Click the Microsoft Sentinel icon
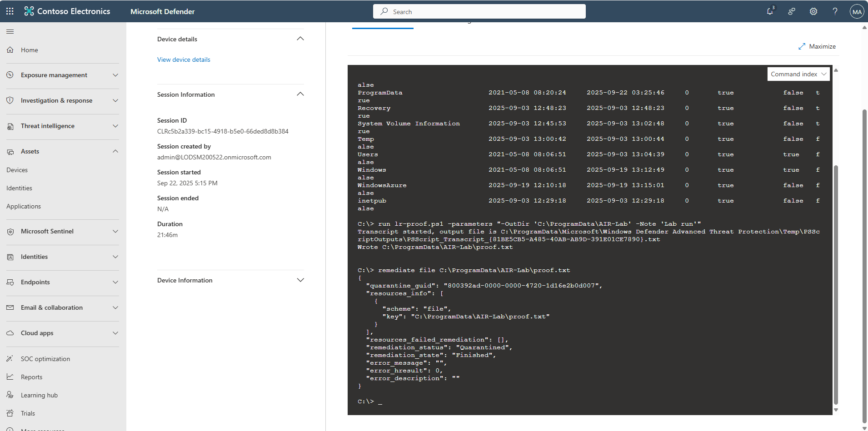The width and height of the screenshot is (868, 431). [x=10, y=231]
